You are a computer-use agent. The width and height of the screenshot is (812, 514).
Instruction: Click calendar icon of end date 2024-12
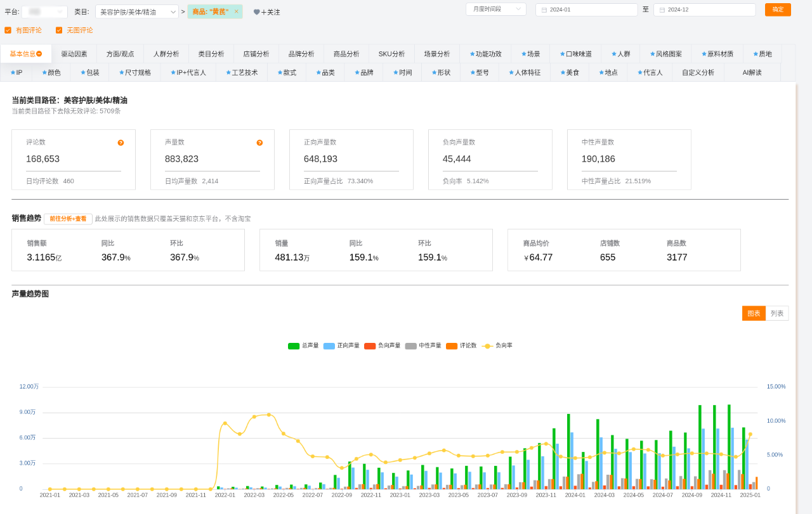point(662,10)
